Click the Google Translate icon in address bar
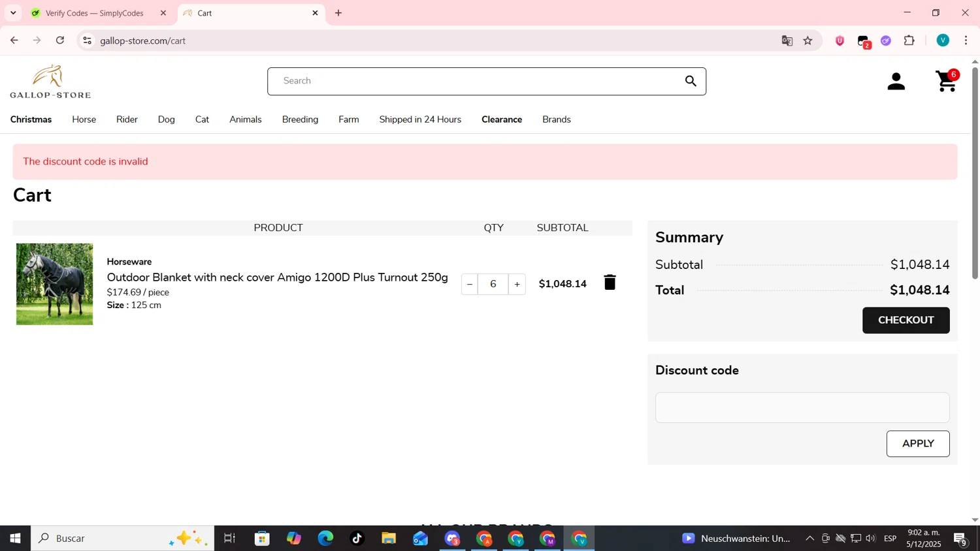Viewport: 980px width, 551px height. pos(787,40)
